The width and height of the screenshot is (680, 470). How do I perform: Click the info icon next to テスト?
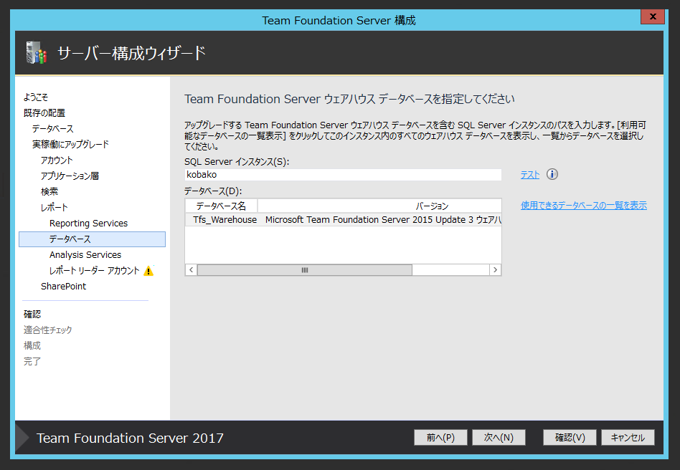point(552,174)
